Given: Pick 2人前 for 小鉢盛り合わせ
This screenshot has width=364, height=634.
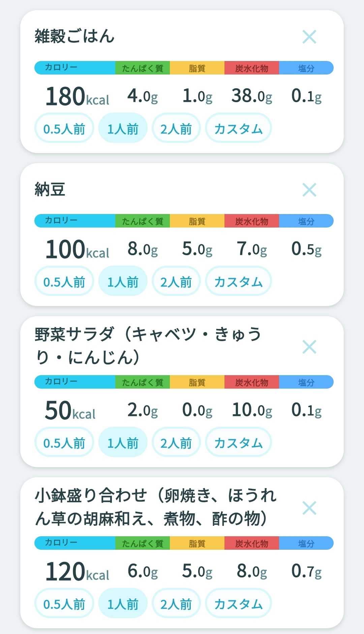Looking at the screenshot, I should (x=176, y=603).
